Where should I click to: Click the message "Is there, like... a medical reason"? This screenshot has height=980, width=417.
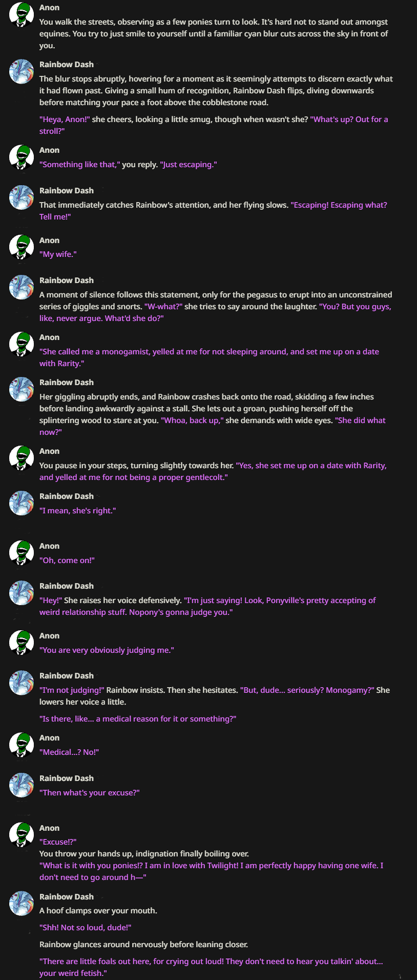click(138, 719)
